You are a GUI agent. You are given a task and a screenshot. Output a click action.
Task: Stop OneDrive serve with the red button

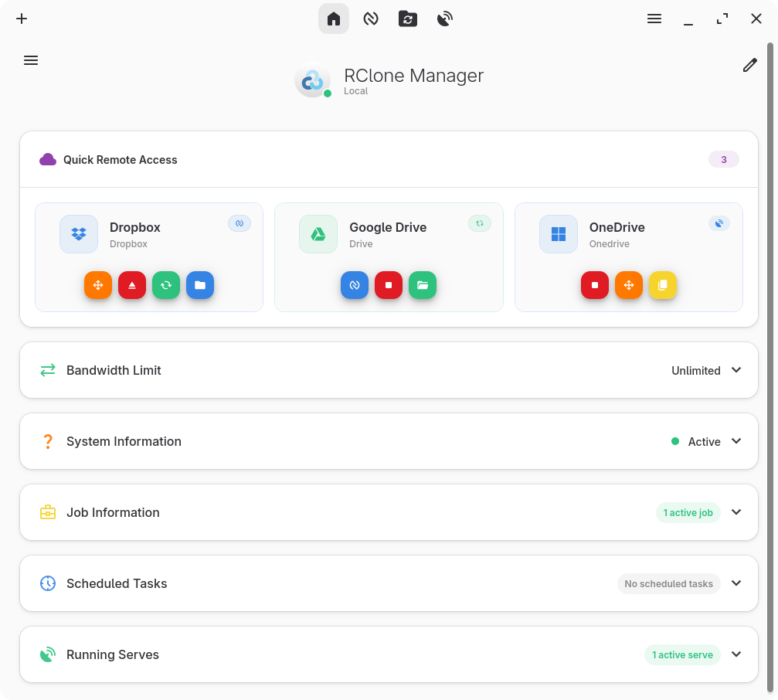click(595, 285)
